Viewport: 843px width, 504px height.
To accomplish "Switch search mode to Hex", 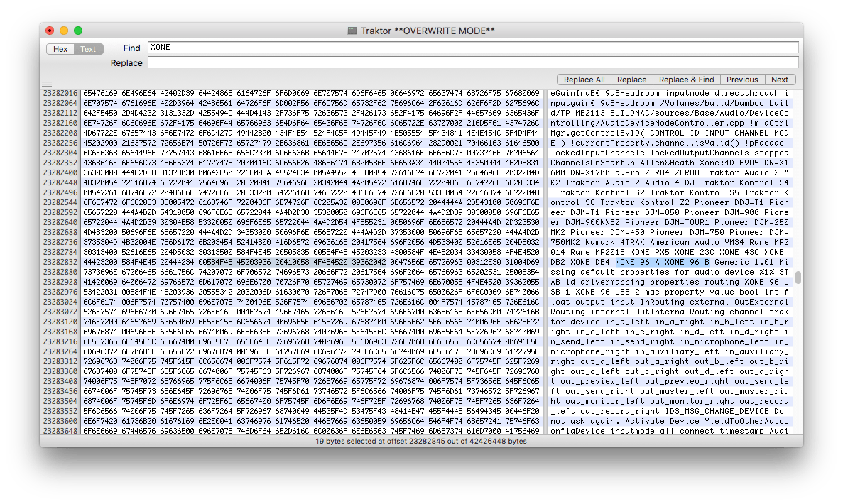I will coord(60,49).
